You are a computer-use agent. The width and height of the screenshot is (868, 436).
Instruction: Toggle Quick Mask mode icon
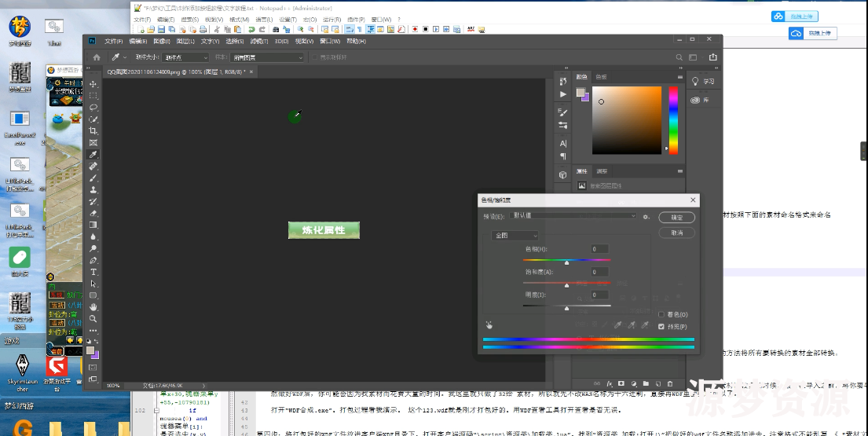tap(93, 368)
